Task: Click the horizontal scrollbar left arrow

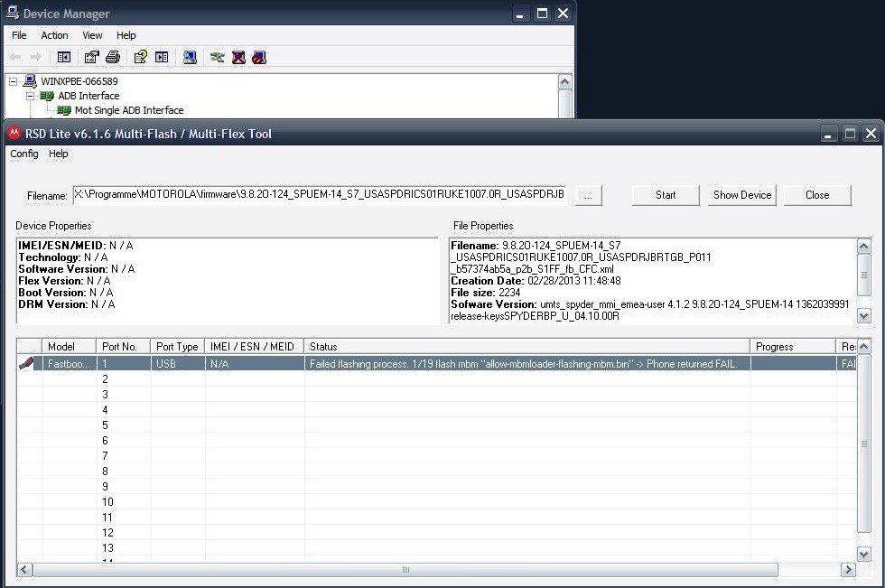Action: pyautogui.click(x=23, y=569)
